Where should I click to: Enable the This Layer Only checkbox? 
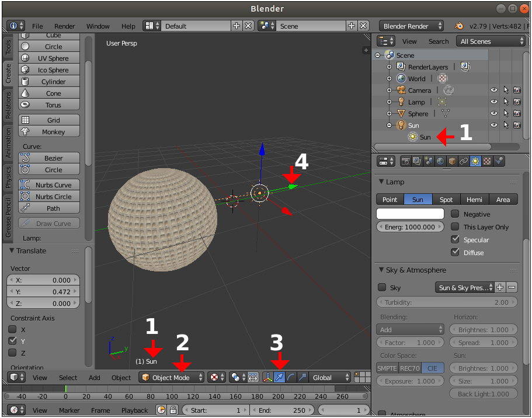point(455,227)
